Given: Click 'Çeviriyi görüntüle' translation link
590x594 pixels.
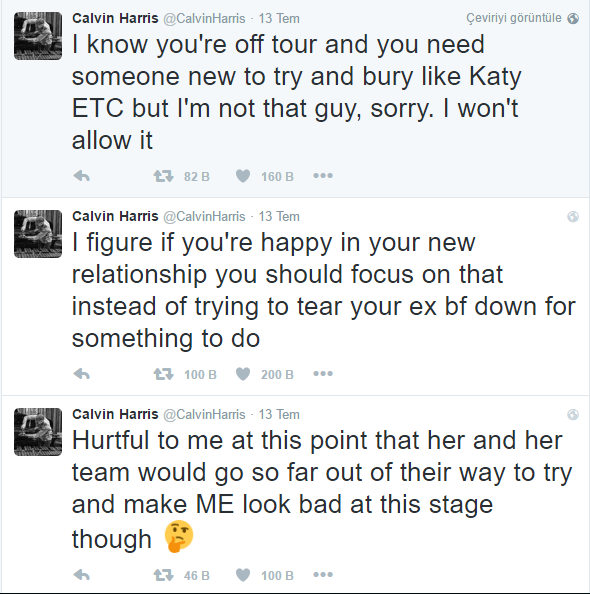Looking at the screenshot, I should [513, 18].
